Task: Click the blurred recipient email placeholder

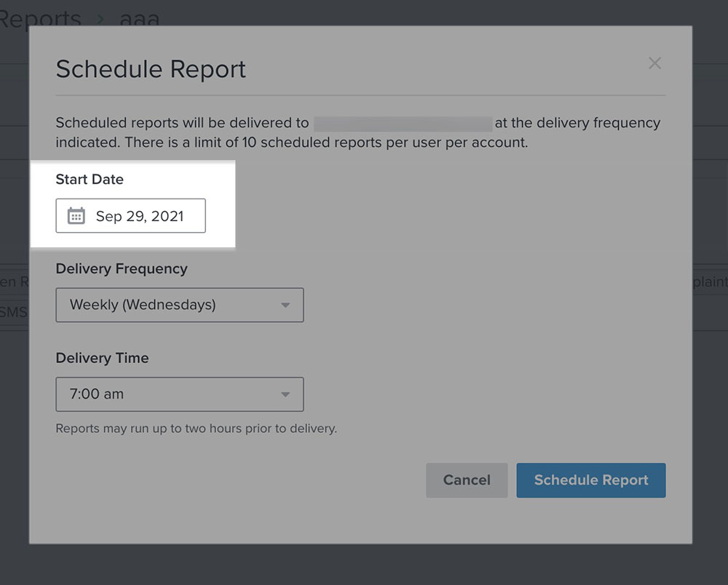Action: point(403,122)
